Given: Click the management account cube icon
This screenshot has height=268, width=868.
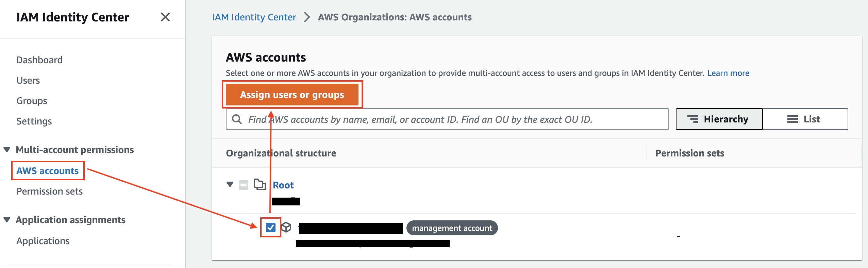Looking at the screenshot, I should pos(286,227).
